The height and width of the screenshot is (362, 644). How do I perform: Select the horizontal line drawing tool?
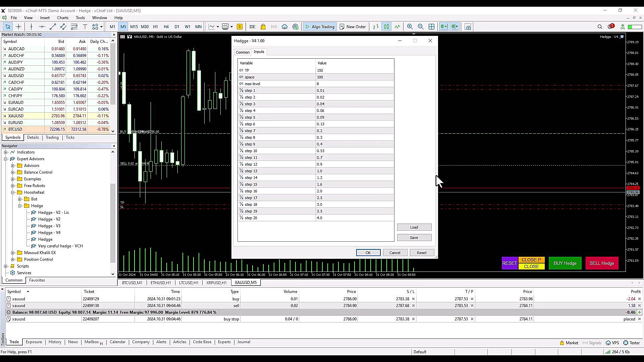(x=42, y=27)
